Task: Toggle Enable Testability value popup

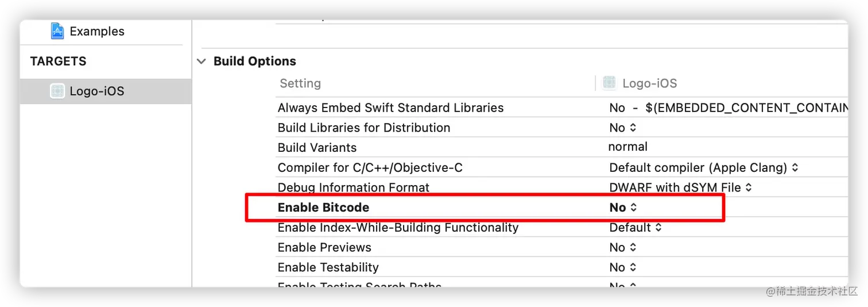Action: click(623, 267)
